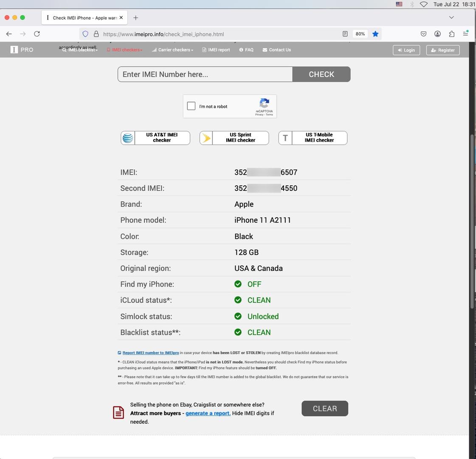The image size is (476, 459).
Task: Reload the page with the refresh icon
Action: 37,34
